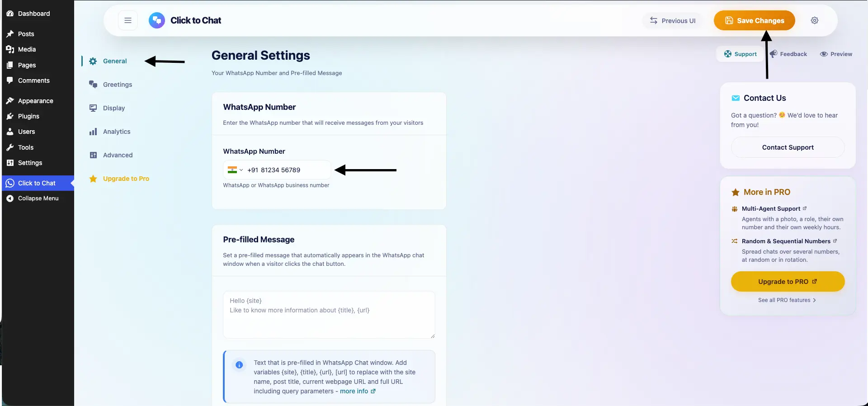Select the Advanced tab
This screenshot has width=868, height=406.
point(118,155)
